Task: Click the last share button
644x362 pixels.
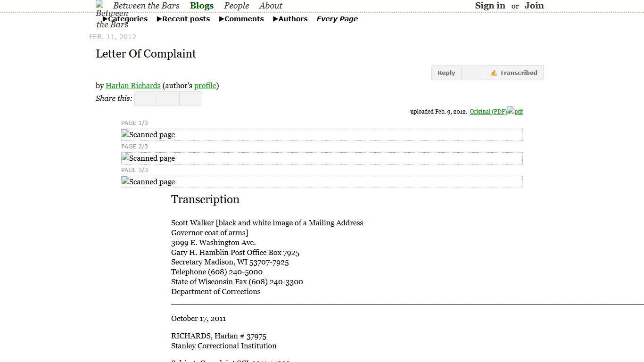Action: (190, 99)
